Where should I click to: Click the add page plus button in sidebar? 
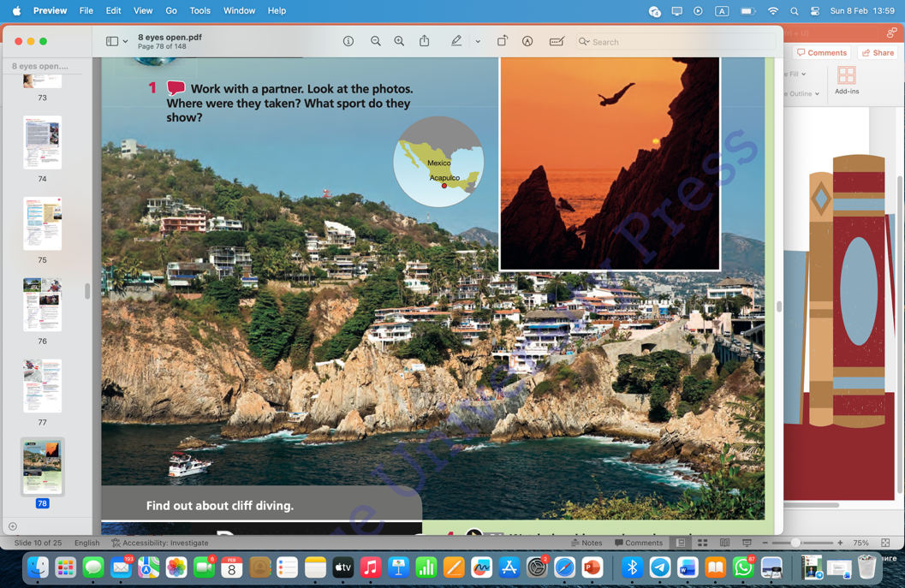coord(13,526)
